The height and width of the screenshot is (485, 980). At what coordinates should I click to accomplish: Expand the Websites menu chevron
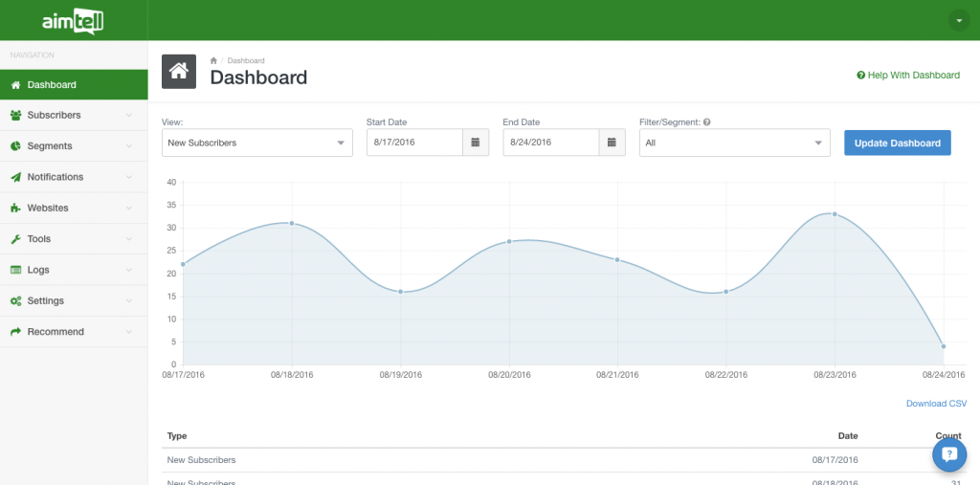pyautogui.click(x=129, y=209)
